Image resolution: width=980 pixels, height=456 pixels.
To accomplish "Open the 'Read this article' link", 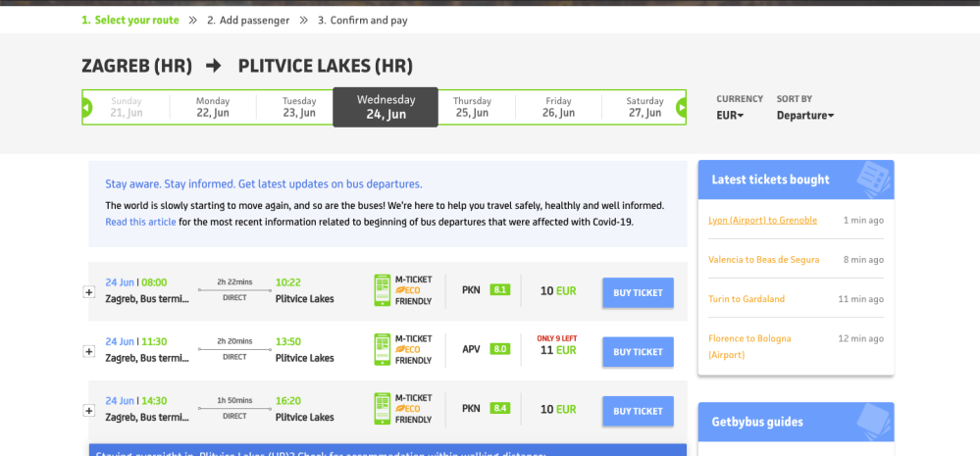I will coord(141,222).
